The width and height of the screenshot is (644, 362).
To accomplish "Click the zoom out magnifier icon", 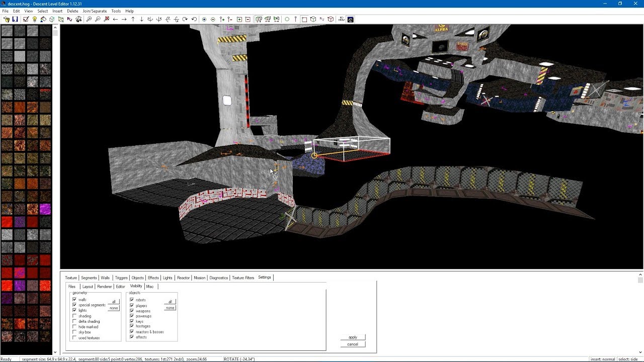I will coord(98,19).
